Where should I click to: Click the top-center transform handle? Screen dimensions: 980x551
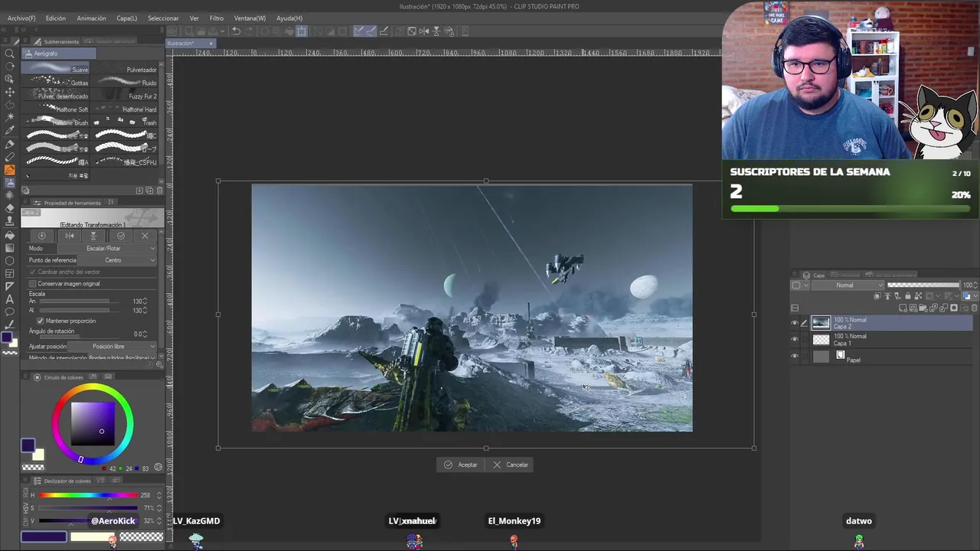486,181
